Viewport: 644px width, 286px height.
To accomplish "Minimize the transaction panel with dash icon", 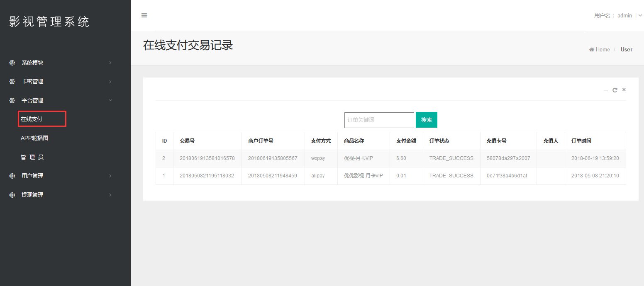I will [x=606, y=90].
